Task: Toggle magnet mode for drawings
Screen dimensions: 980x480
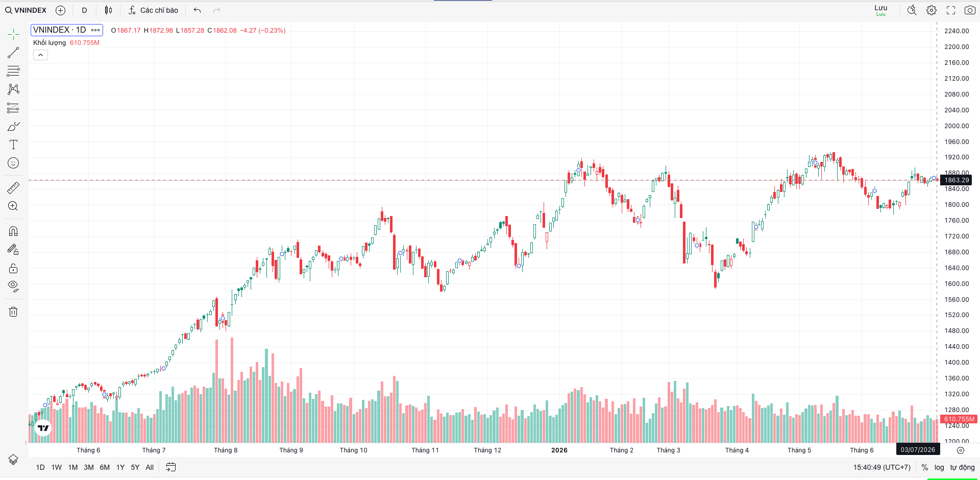Action: pos(13,231)
